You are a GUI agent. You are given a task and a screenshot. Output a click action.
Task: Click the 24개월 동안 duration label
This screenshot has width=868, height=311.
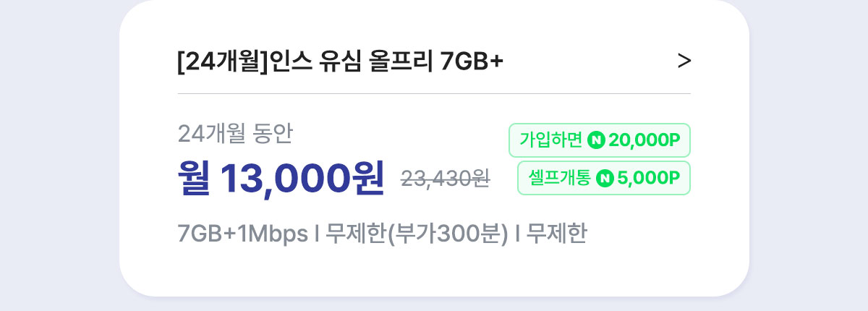click(x=235, y=133)
